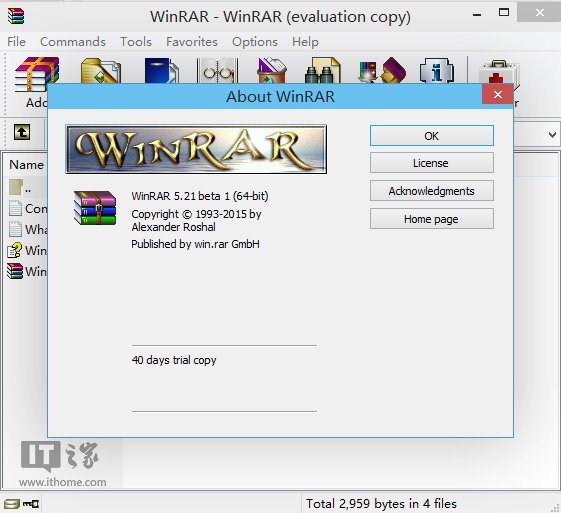Viewport: 561px width, 513px height.
Task: Click the Find binoculars toolbar icon
Action: click(322, 70)
